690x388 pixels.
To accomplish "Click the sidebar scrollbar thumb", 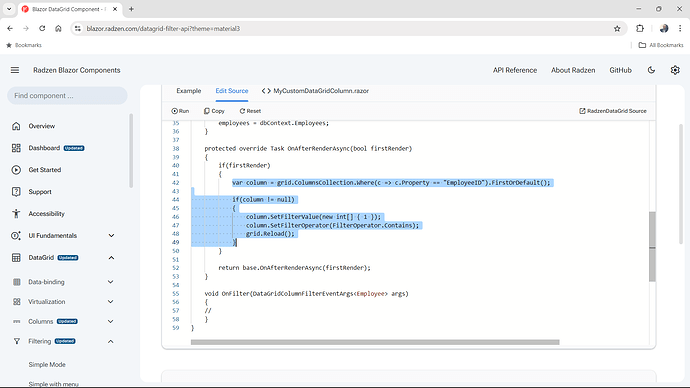I will tap(131, 151).
